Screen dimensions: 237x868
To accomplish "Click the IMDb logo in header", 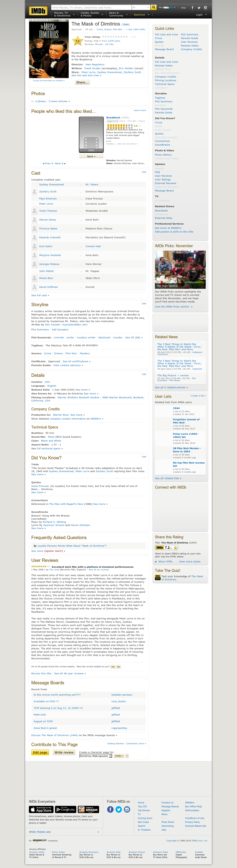I will tap(38, 11).
